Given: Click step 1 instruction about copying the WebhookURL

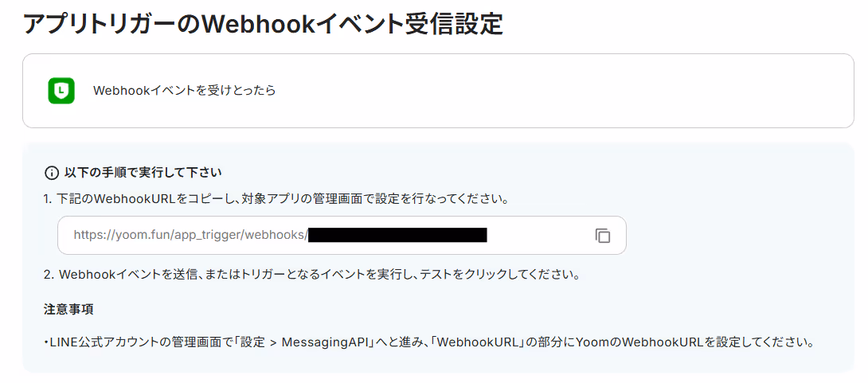Looking at the screenshot, I should tap(276, 200).
